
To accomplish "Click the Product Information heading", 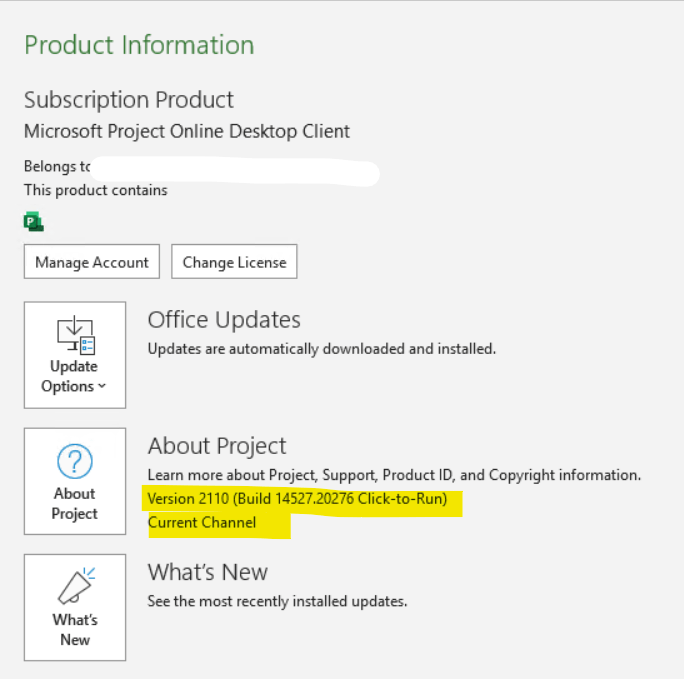I will click(x=139, y=45).
